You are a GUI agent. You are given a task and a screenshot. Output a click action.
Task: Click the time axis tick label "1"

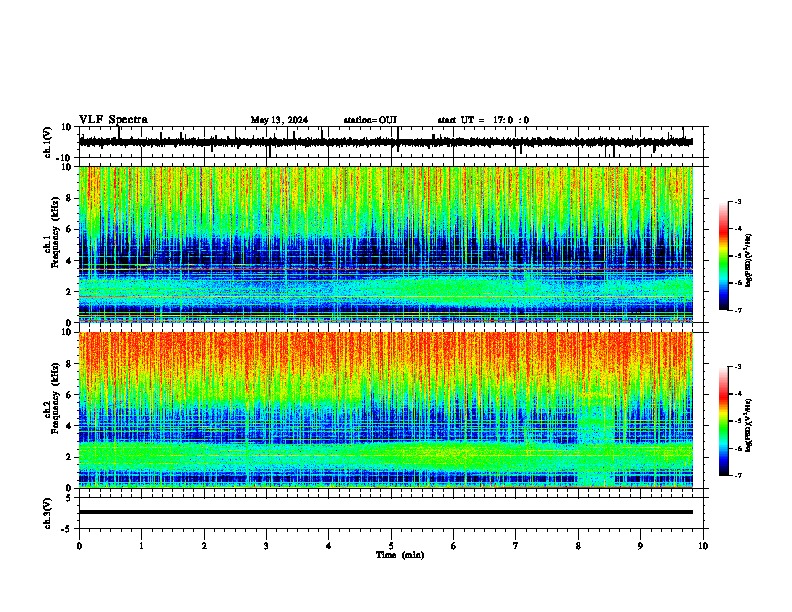point(141,546)
